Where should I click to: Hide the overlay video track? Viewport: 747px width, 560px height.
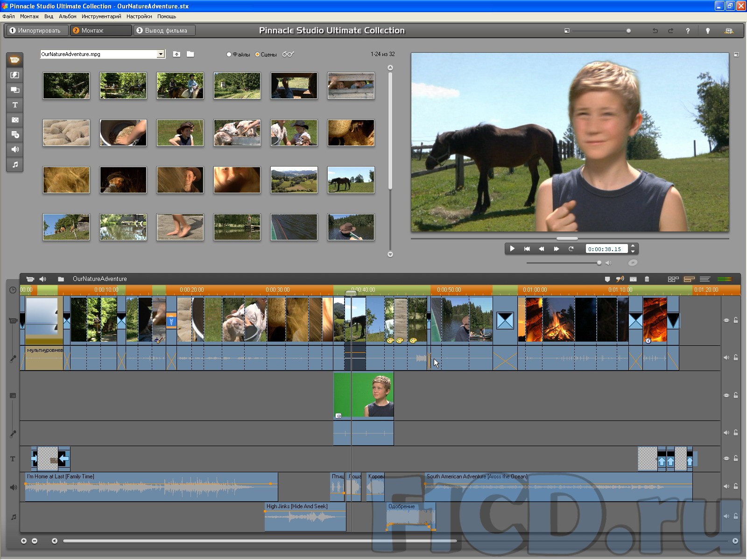(x=726, y=395)
